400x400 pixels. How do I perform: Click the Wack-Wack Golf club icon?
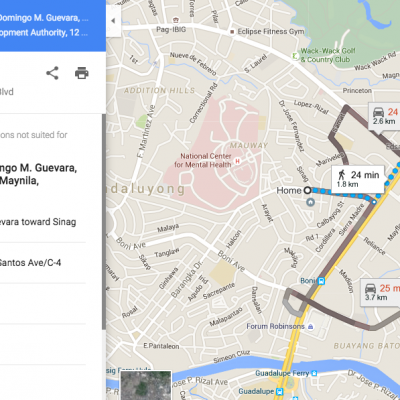click(295, 56)
